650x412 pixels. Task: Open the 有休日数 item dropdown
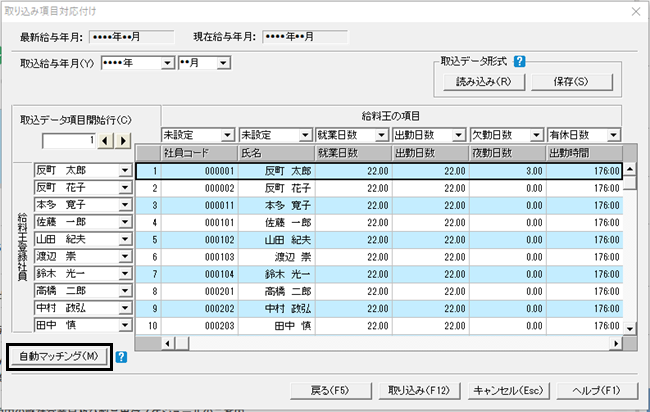[613, 135]
